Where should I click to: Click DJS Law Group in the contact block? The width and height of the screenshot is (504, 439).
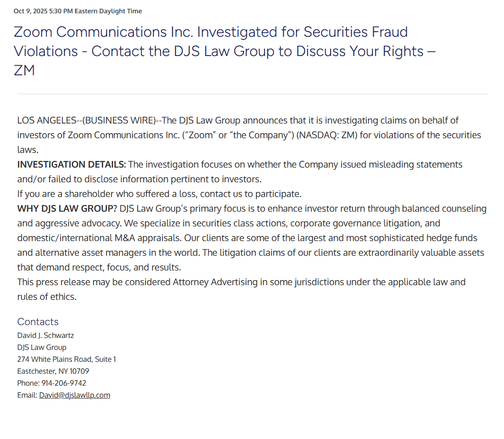[x=42, y=347]
